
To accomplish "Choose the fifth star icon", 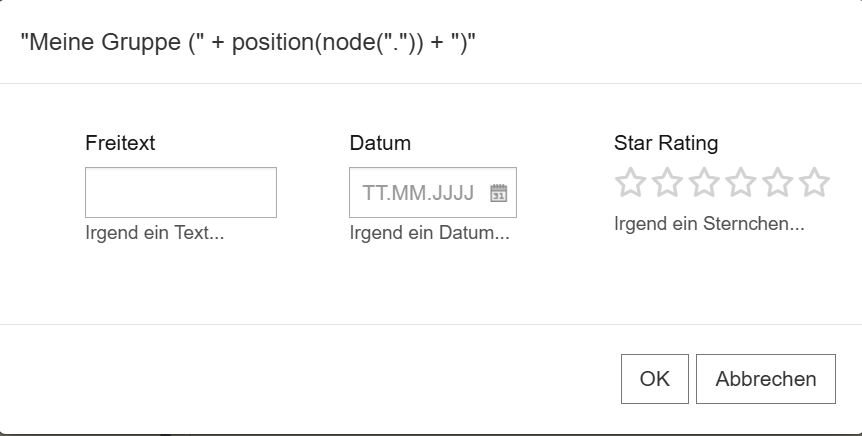I will [778, 183].
